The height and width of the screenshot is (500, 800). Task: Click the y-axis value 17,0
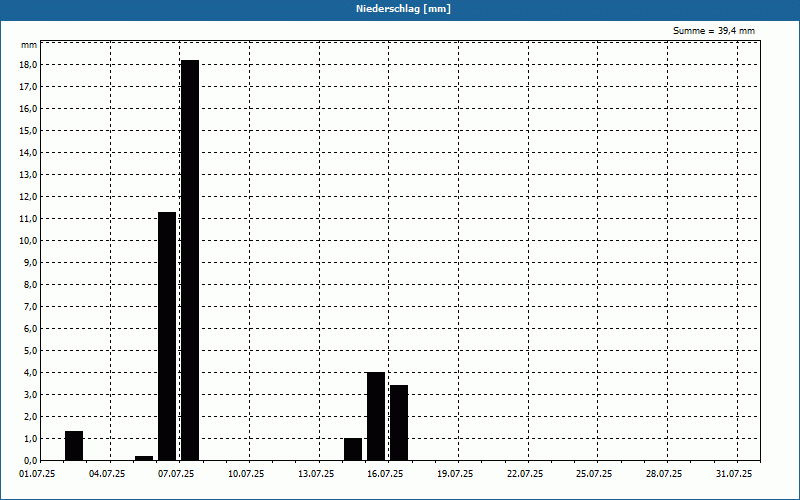[28, 87]
